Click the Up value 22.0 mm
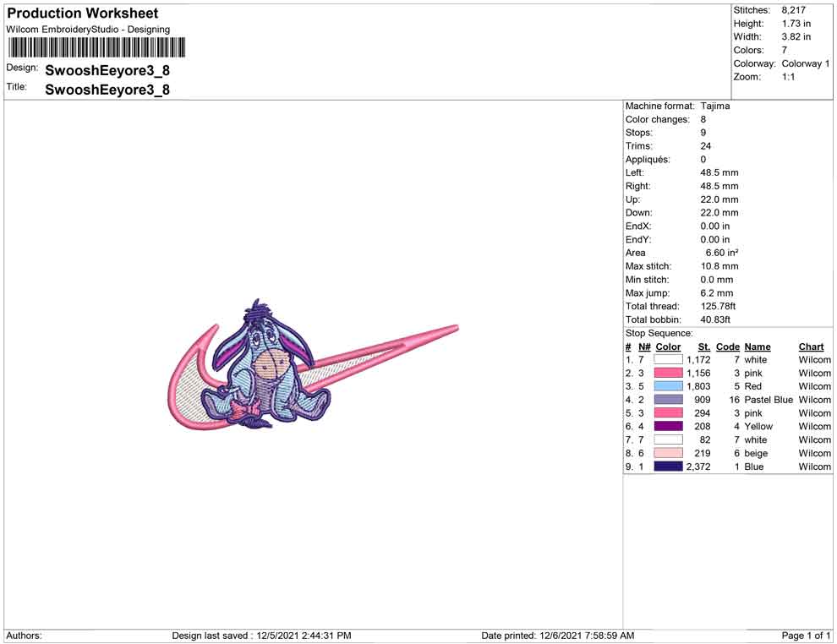This screenshot has height=644, width=837. [719, 199]
